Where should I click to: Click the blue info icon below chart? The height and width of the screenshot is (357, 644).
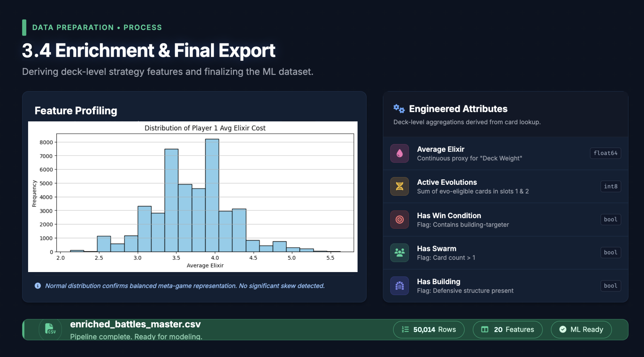pos(38,286)
